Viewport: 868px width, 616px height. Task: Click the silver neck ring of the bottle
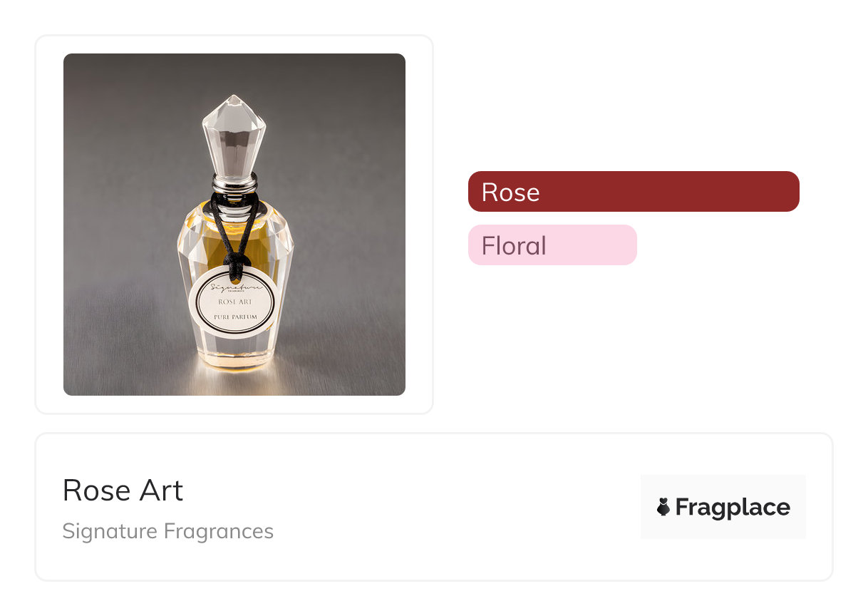coord(234,183)
